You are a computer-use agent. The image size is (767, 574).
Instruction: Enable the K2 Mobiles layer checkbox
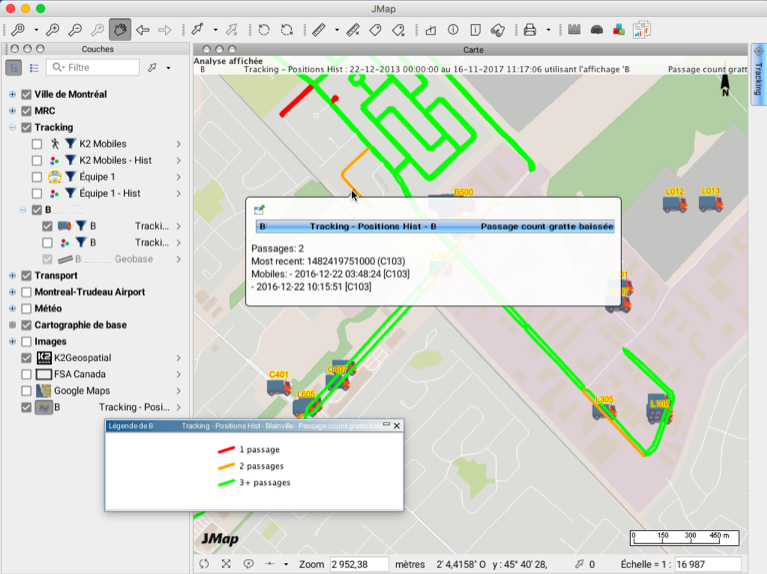click(37, 144)
